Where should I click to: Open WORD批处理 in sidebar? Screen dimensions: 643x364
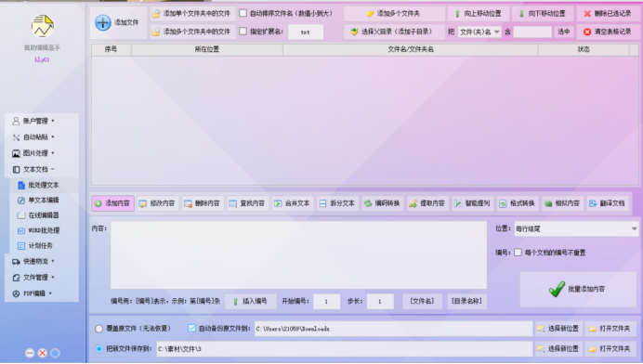pos(44,231)
